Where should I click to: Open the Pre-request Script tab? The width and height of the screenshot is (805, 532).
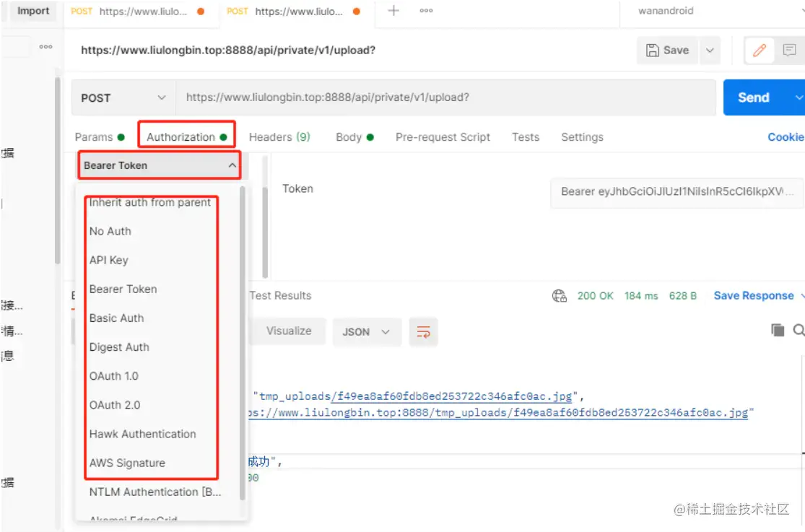click(x=443, y=137)
